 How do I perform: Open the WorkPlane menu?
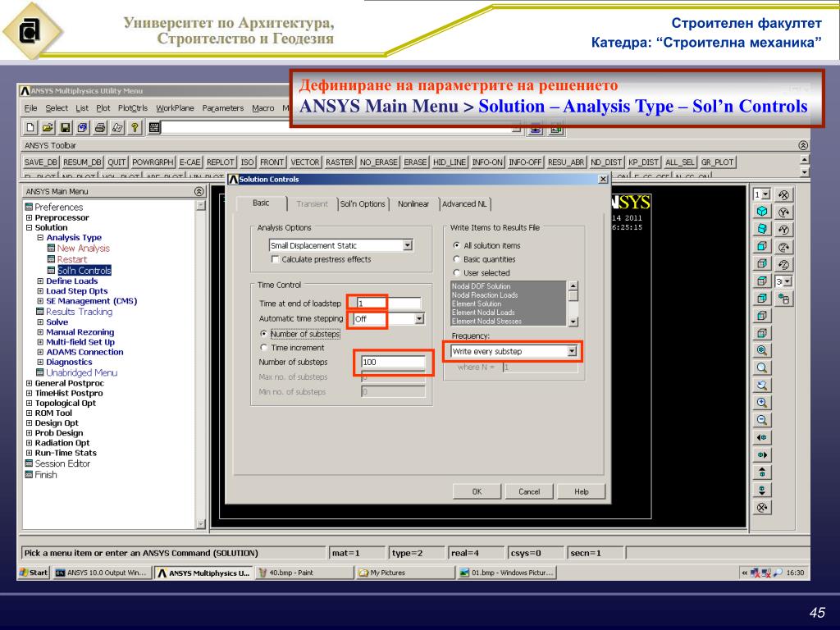176,107
